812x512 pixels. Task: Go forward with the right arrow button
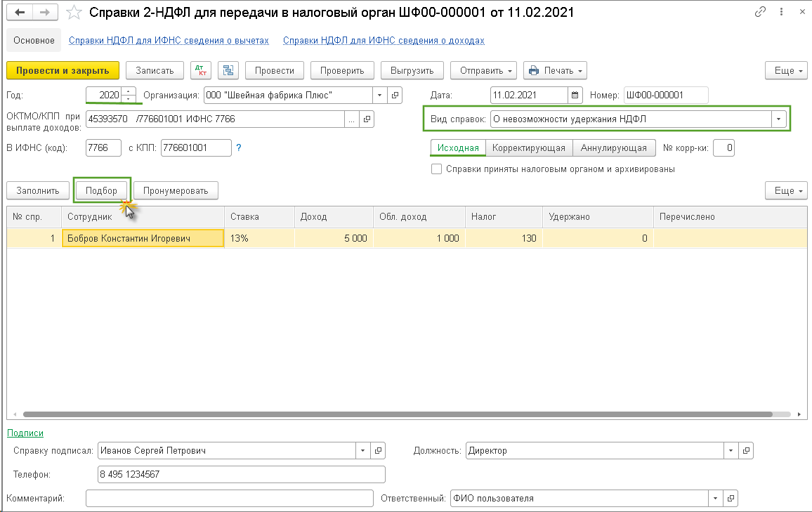45,12
